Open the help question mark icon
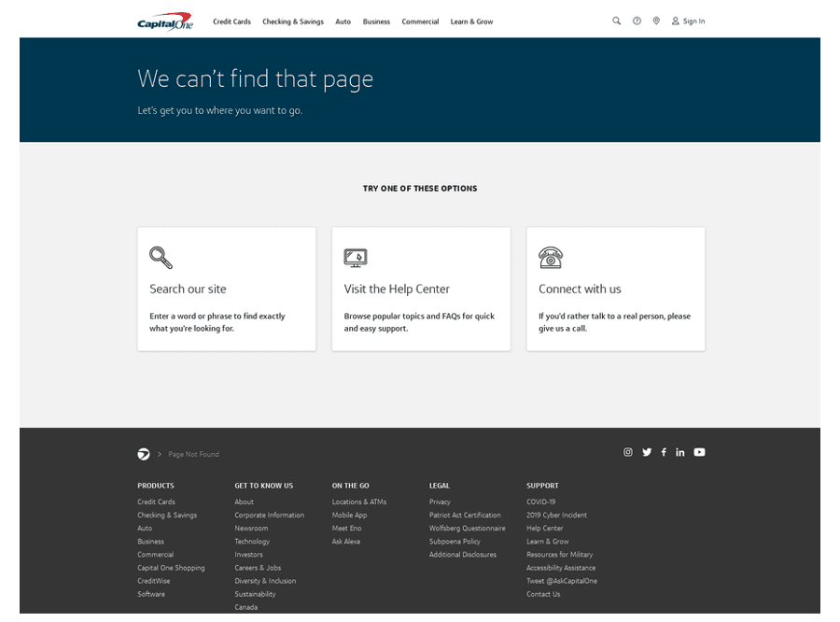Image resolution: width=840 pixels, height=622 pixels. 637,21
